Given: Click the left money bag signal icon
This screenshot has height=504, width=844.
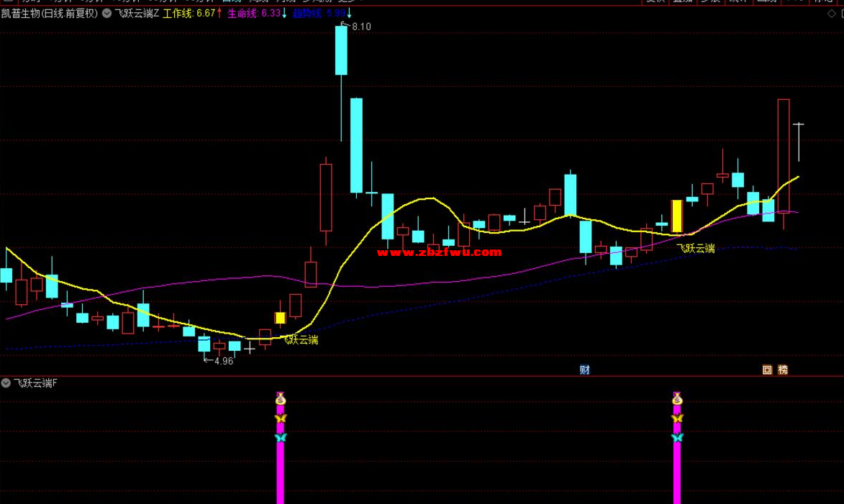Looking at the screenshot, I should point(280,399).
